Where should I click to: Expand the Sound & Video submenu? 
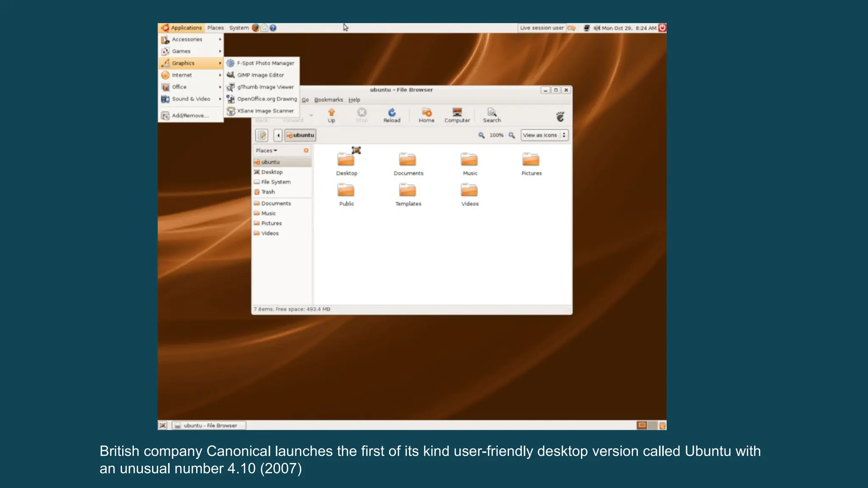[191, 99]
